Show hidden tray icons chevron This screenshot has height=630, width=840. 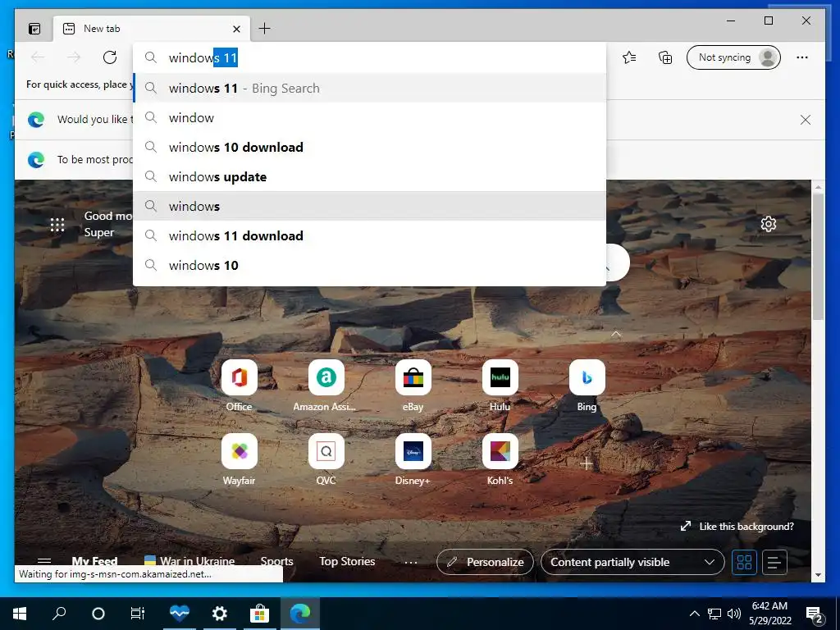[x=694, y=614]
